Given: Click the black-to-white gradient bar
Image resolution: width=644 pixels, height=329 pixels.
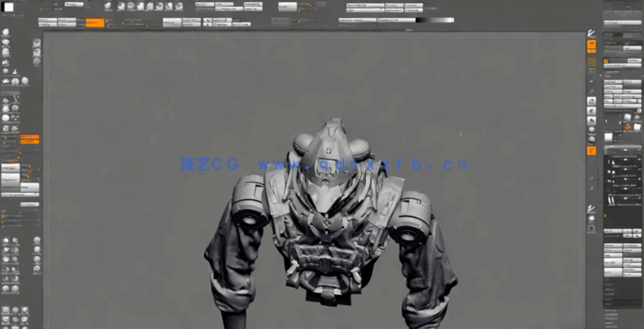Looking at the screenshot, I should (x=435, y=20).
